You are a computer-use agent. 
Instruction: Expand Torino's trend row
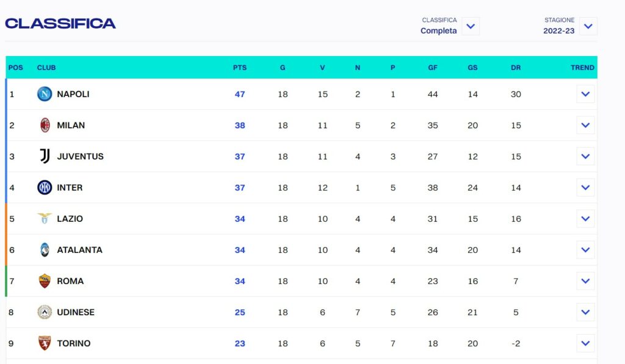coord(585,343)
